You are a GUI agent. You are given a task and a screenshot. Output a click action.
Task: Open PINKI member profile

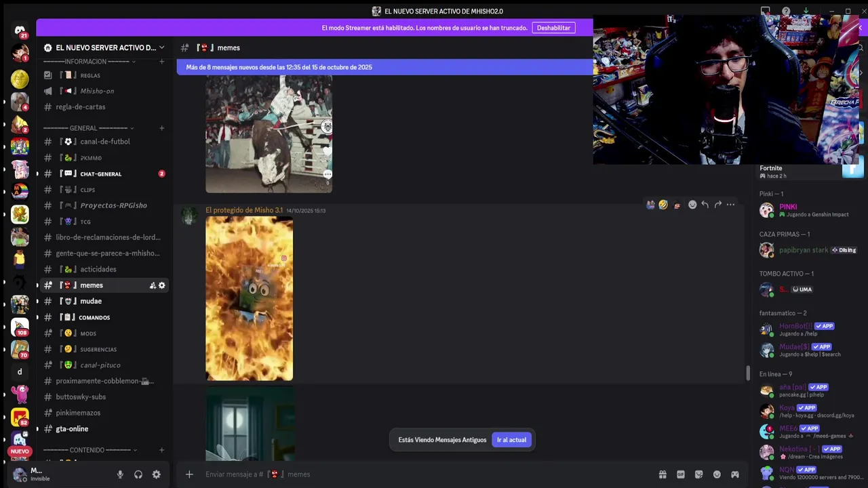pos(808,210)
